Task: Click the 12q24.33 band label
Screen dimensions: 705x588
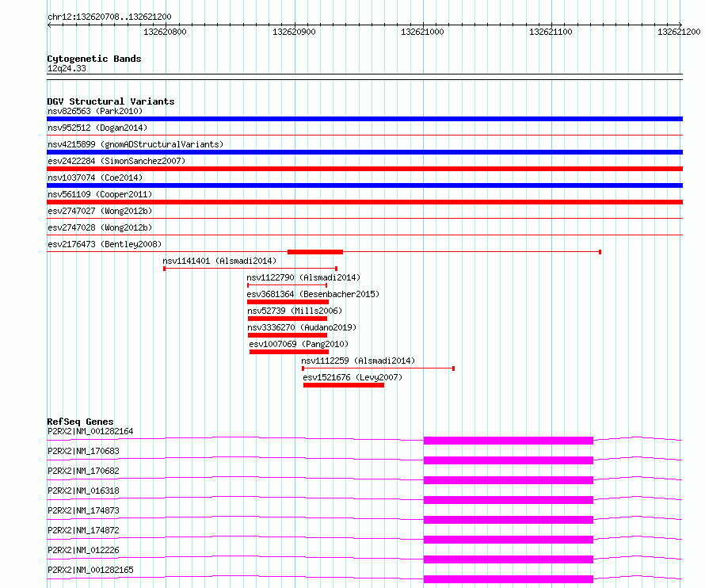Action: coord(67,68)
